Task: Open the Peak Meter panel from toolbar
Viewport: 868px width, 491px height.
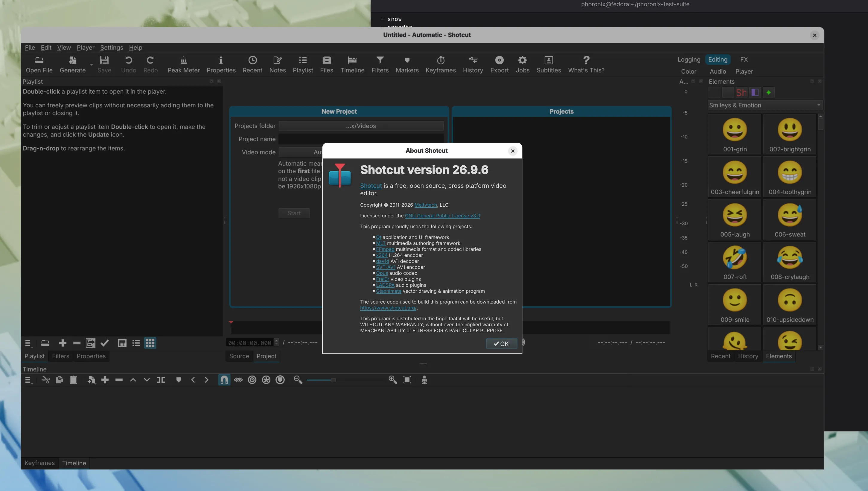Action: tap(183, 64)
